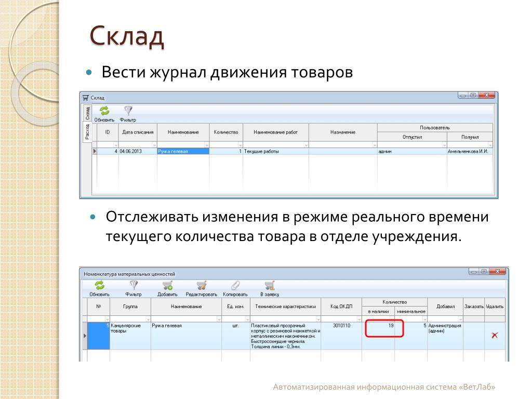Click the Группа column header
Viewport: 532px width, 399px height.
[130, 307]
